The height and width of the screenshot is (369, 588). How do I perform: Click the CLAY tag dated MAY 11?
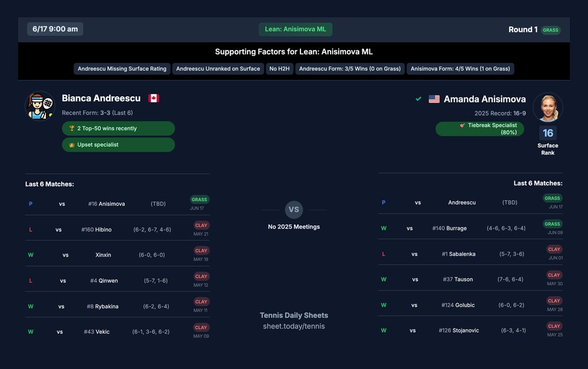201,301
